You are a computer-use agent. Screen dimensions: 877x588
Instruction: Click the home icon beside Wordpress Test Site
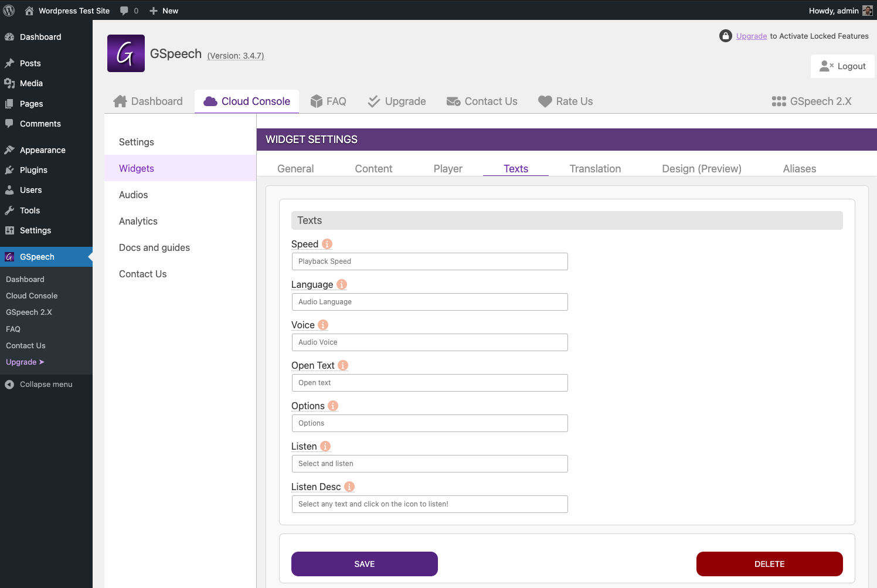point(29,11)
